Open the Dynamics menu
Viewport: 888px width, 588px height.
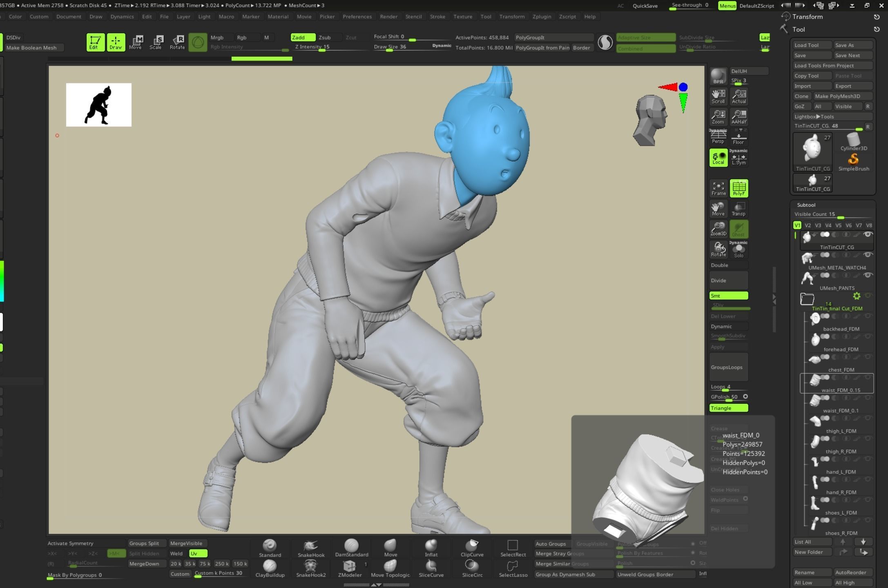(x=122, y=17)
